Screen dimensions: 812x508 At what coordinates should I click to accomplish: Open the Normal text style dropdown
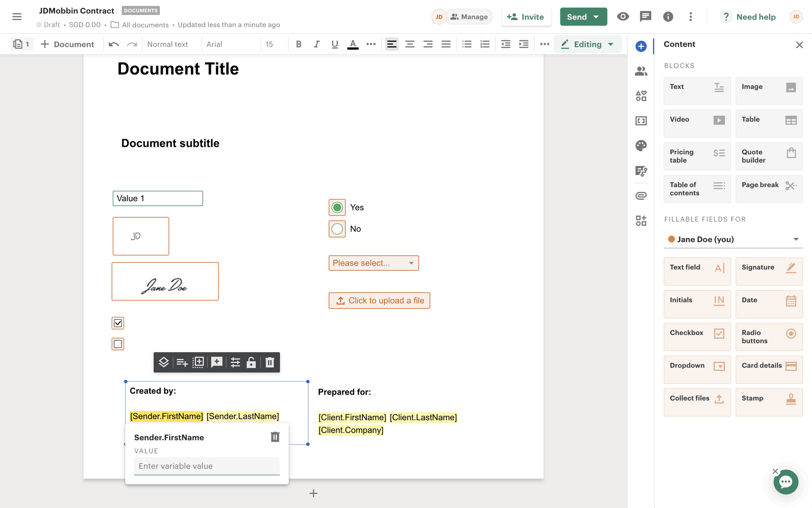[168, 44]
